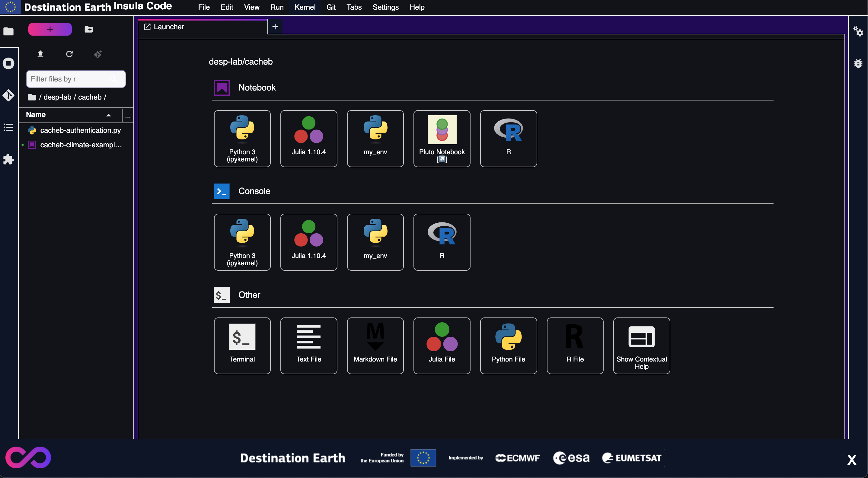
Task: Open Terminal in Other section
Action: (x=242, y=346)
